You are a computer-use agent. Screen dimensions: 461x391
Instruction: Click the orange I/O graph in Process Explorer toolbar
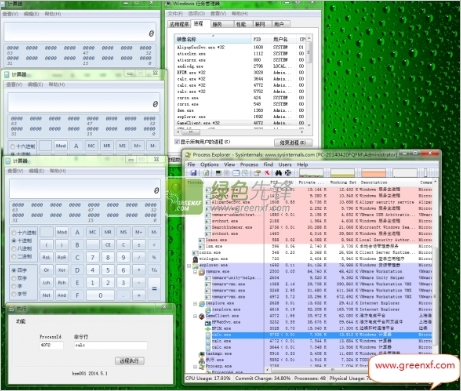[x=373, y=173]
